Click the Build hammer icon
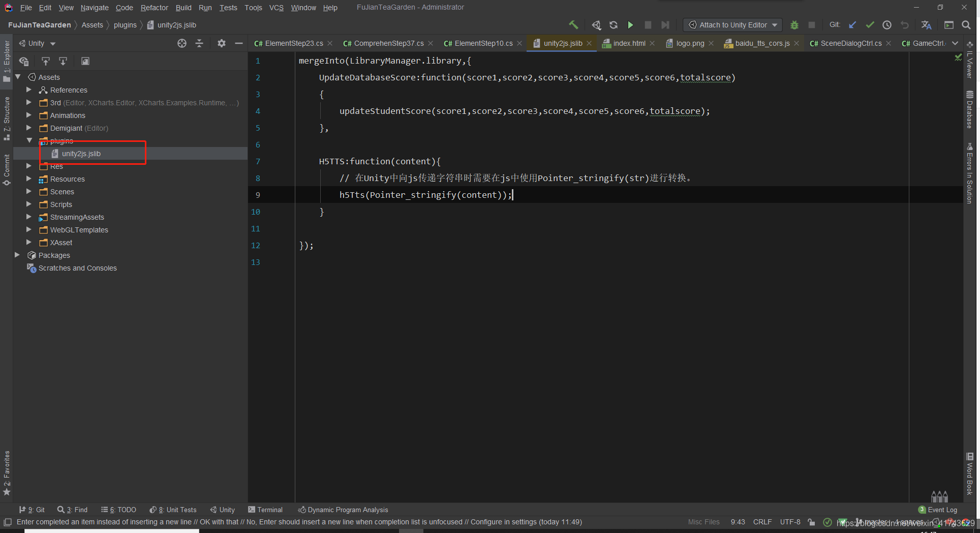980x533 pixels. (573, 25)
